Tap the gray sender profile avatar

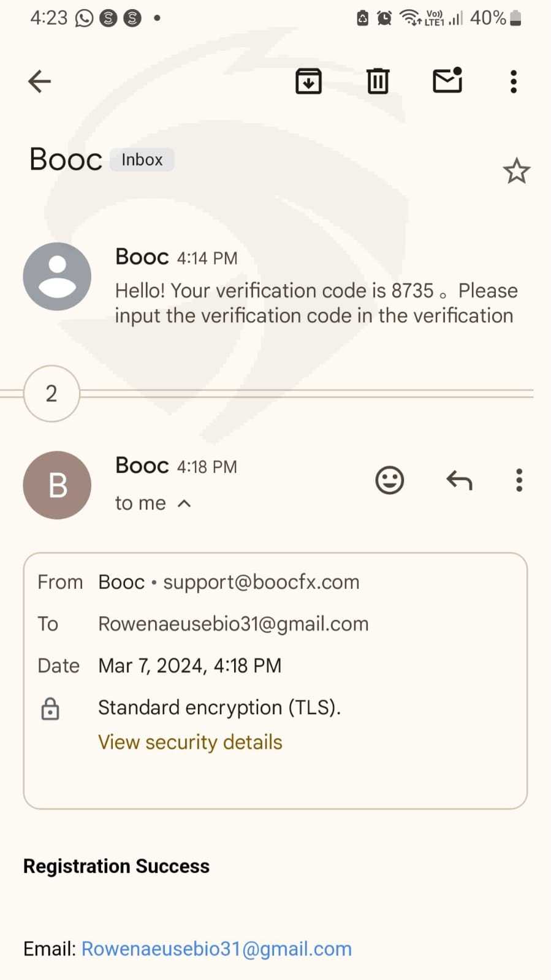pyautogui.click(x=57, y=276)
